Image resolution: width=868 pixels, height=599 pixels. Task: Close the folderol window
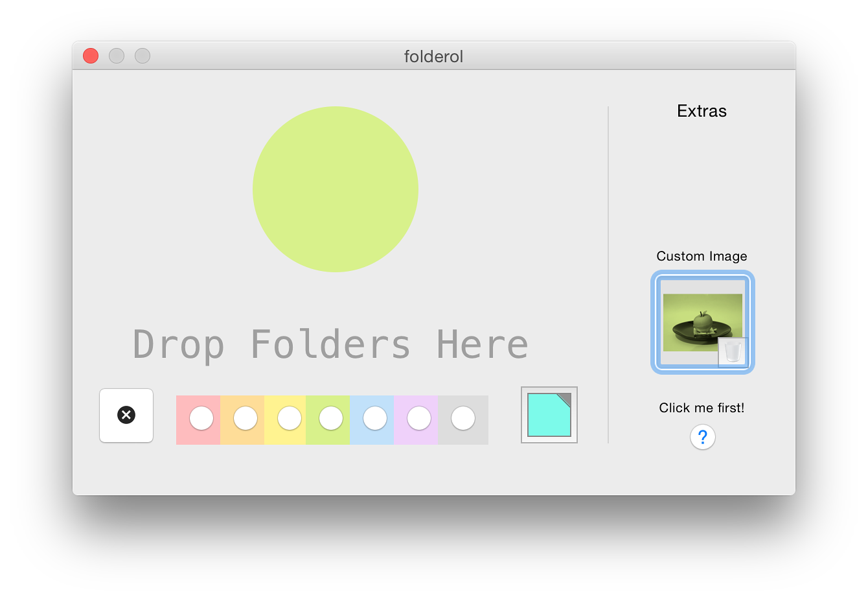91,56
